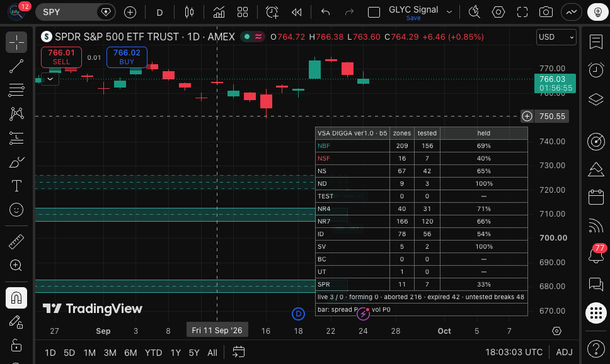Image resolution: width=610 pixels, height=364 pixels.
Task: Click the 766.01 SELL button
Action: click(x=62, y=57)
